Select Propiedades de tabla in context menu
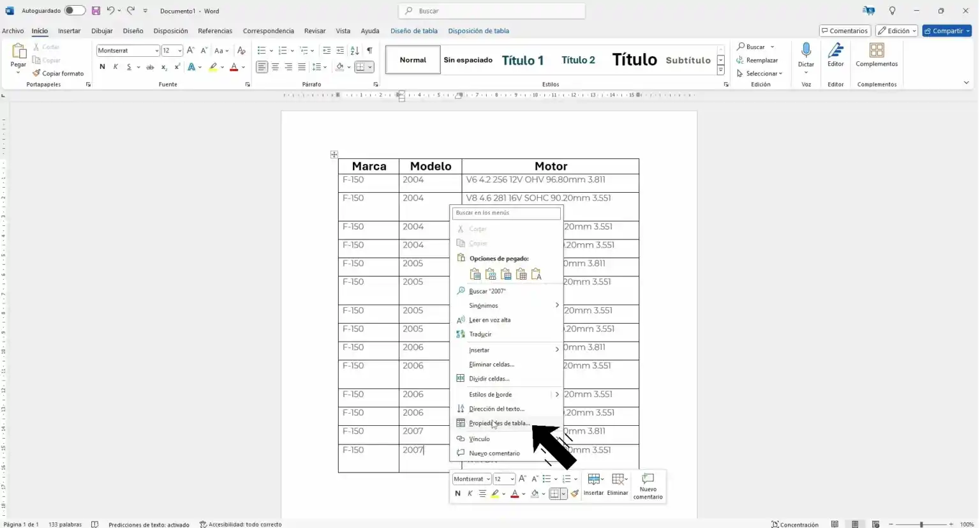This screenshot has height=528, width=980. click(x=507, y=423)
